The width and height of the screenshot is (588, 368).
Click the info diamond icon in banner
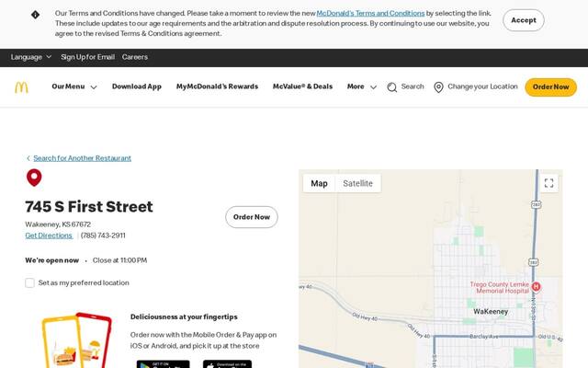(35, 15)
